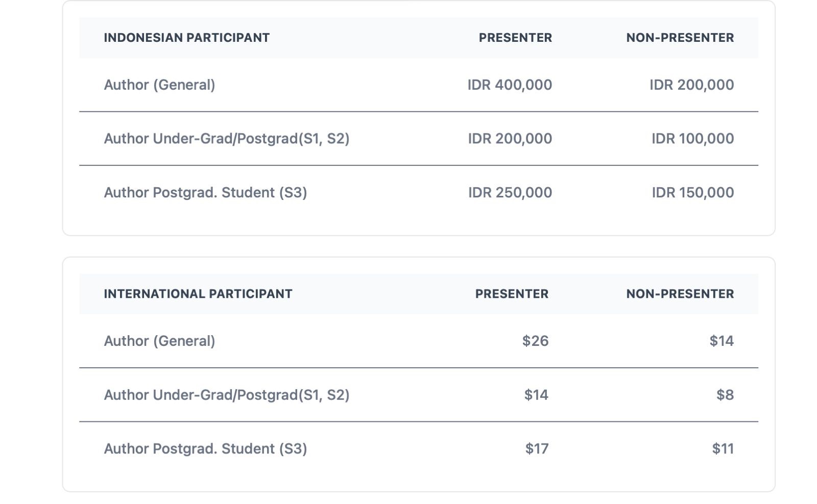Viewport: 817px width, 504px height.
Task: Click the $11 non-presenter fee
Action: click(x=723, y=449)
